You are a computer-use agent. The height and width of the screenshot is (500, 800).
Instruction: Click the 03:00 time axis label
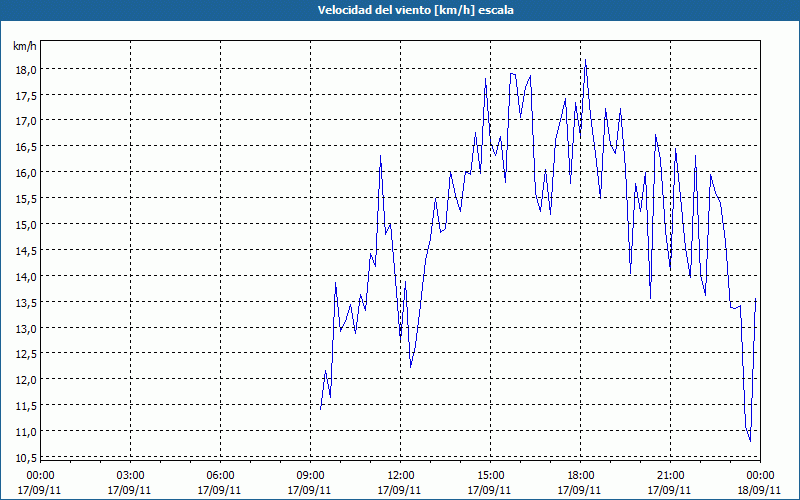(130, 476)
